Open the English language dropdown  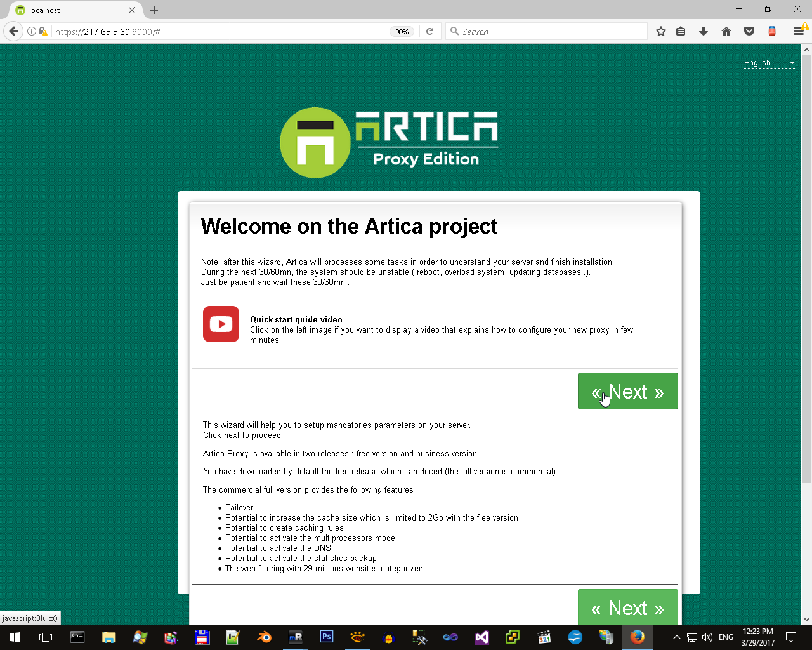point(769,63)
